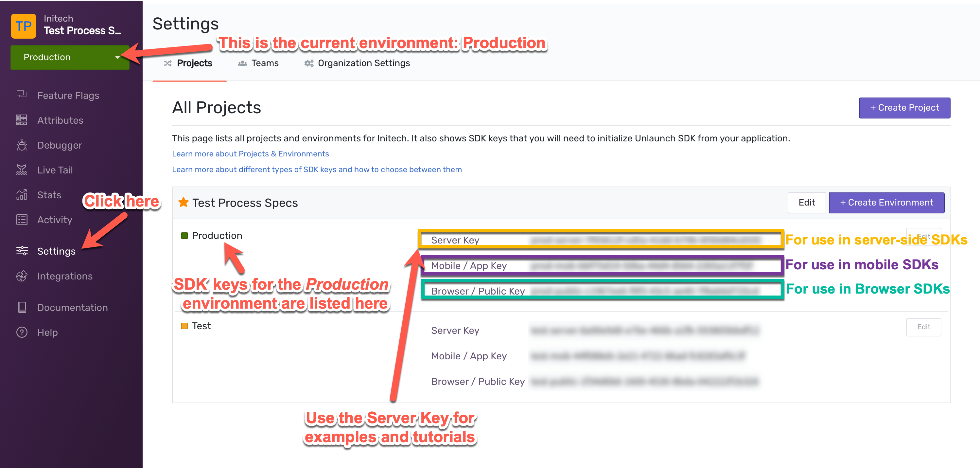
Task: Click the Edit button for Production environment
Action: tap(923, 235)
